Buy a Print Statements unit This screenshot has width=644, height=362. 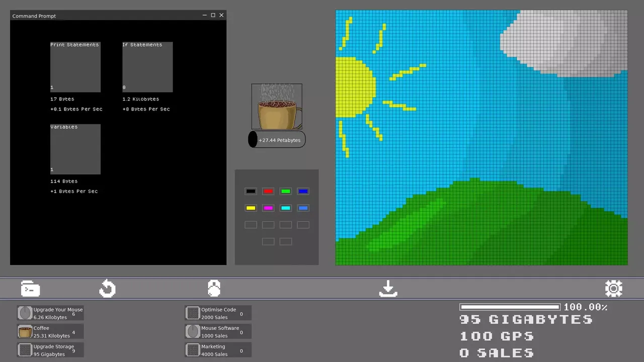75,67
